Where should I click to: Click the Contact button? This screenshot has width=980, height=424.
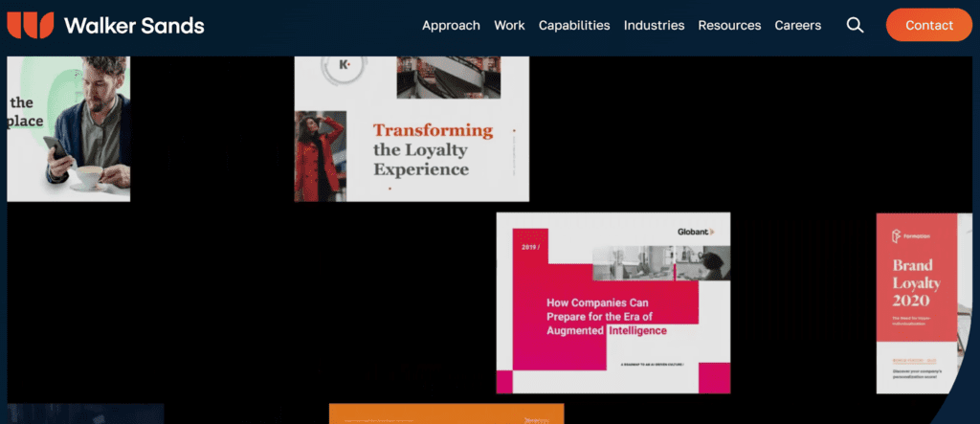point(928,25)
